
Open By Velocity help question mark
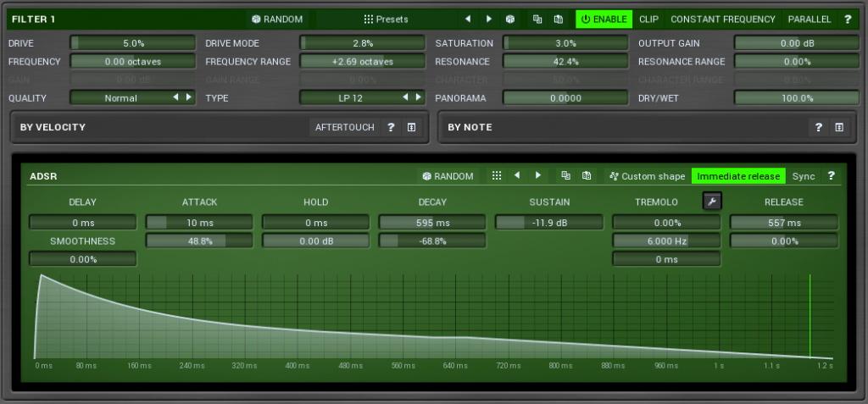(x=391, y=127)
